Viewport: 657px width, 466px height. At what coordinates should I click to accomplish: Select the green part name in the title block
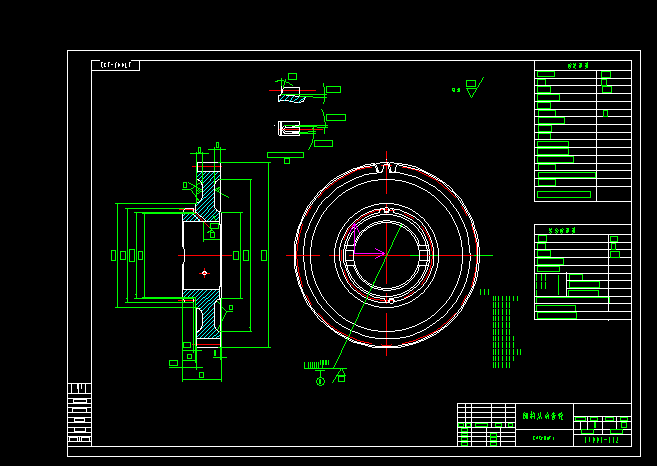543,416
